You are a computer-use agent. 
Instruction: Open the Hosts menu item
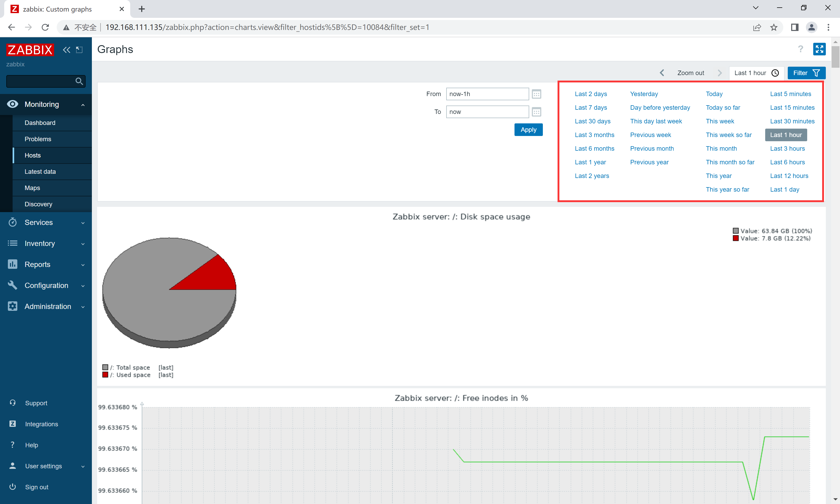[x=52, y=156]
